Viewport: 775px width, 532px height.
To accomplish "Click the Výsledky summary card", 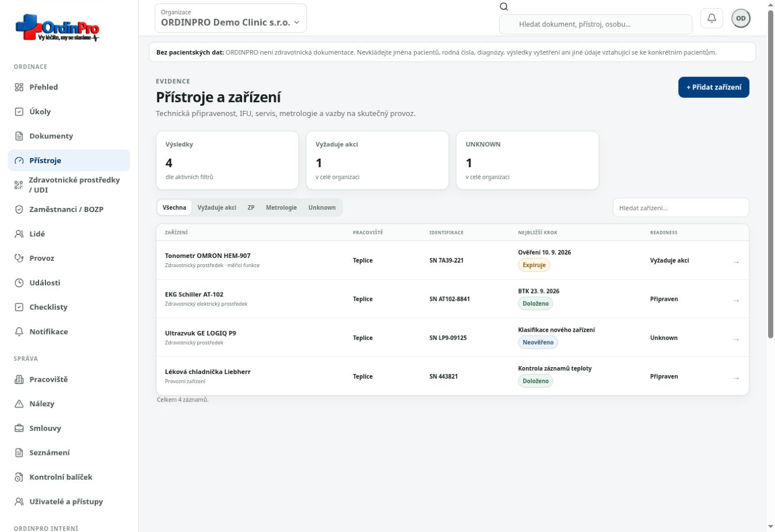I will click(227, 160).
